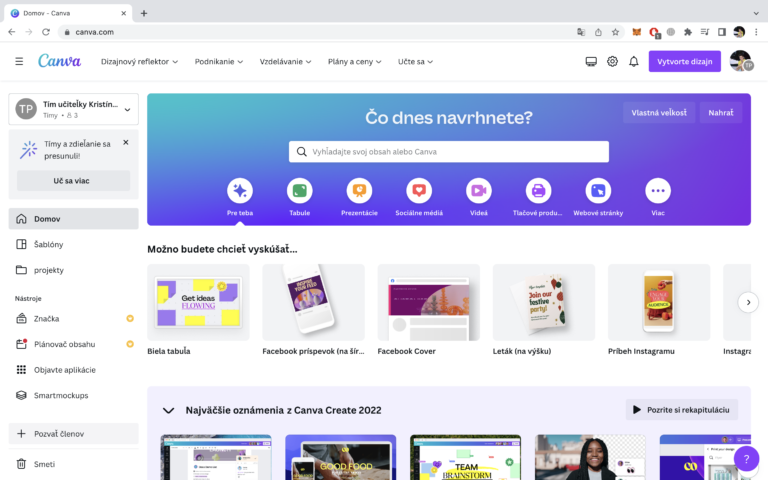Focus the Vyhľadajte svoj obsah search field
The width and height of the screenshot is (768, 480).
point(449,152)
